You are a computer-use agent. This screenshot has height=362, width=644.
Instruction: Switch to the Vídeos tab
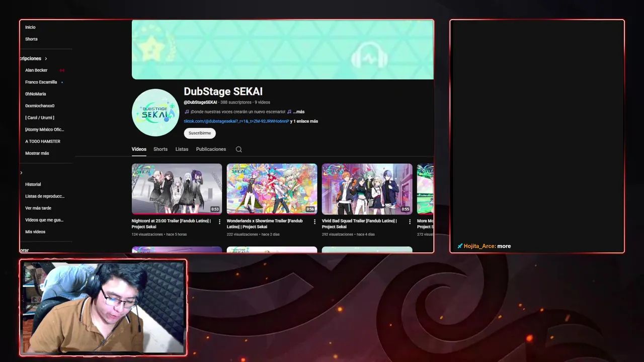(x=139, y=149)
